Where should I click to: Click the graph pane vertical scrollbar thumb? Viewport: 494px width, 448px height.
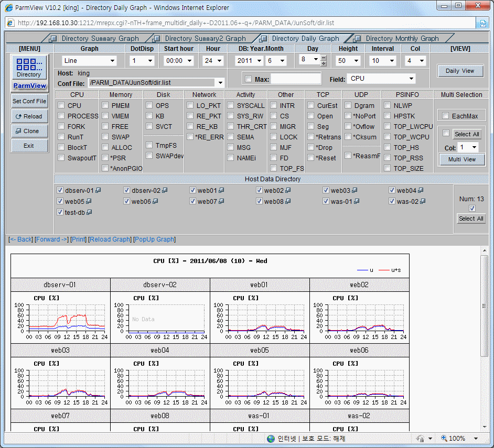484,305
